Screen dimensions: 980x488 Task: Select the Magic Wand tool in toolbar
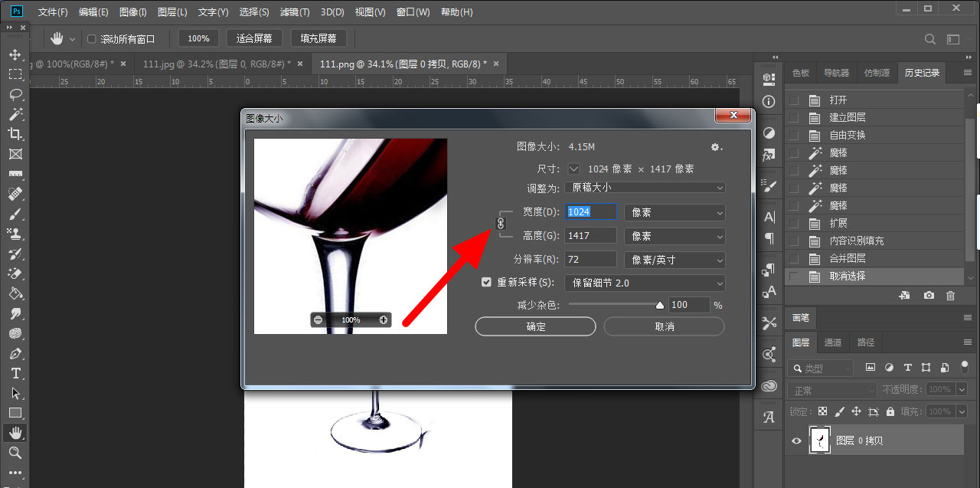[x=15, y=114]
